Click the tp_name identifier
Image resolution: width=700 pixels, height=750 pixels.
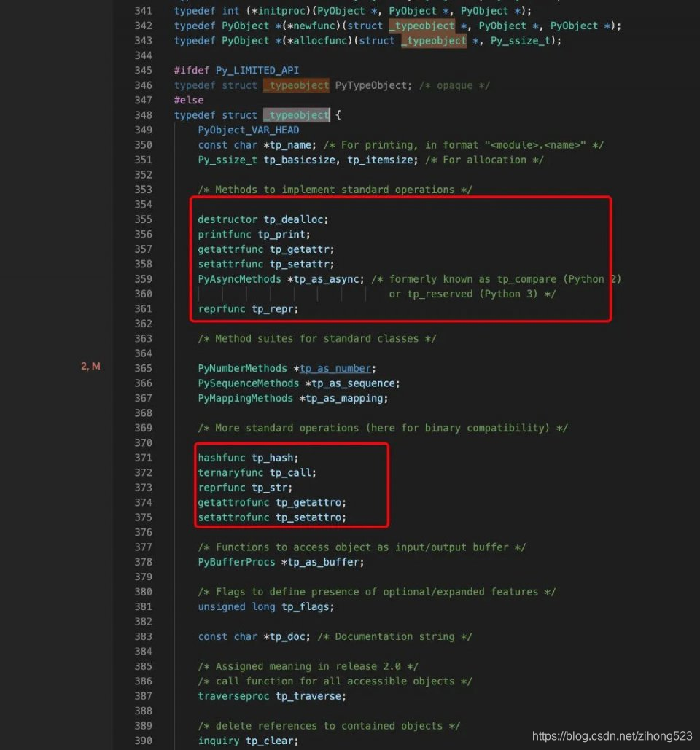(290, 145)
